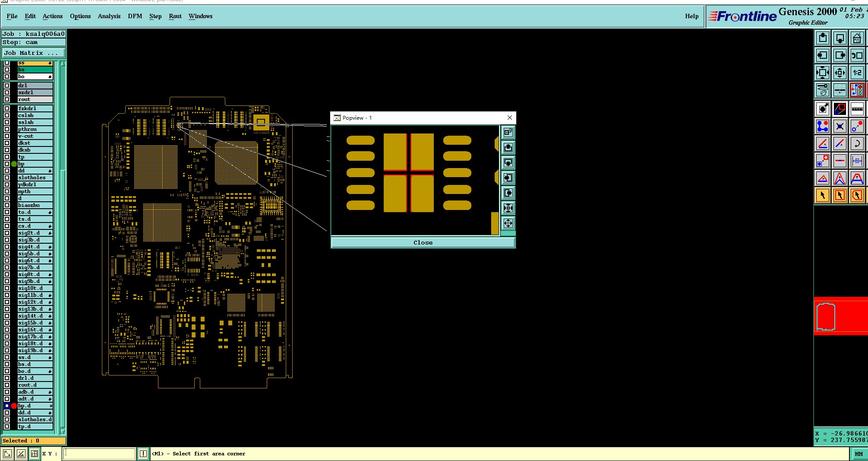
Task: Click the X Y coordinate input field
Action: click(x=99, y=454)
